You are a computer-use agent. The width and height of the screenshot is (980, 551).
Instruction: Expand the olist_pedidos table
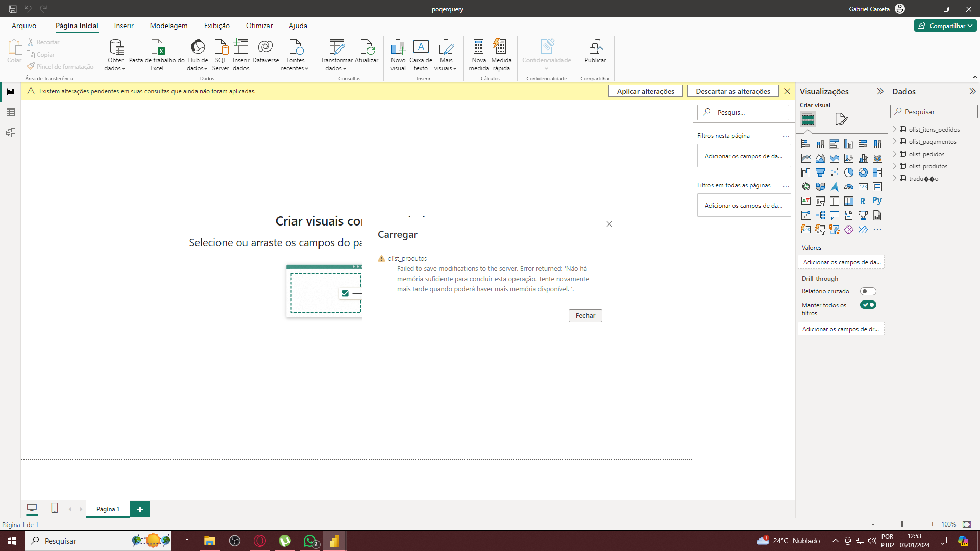pyautogui.click(x=895, y=154)
